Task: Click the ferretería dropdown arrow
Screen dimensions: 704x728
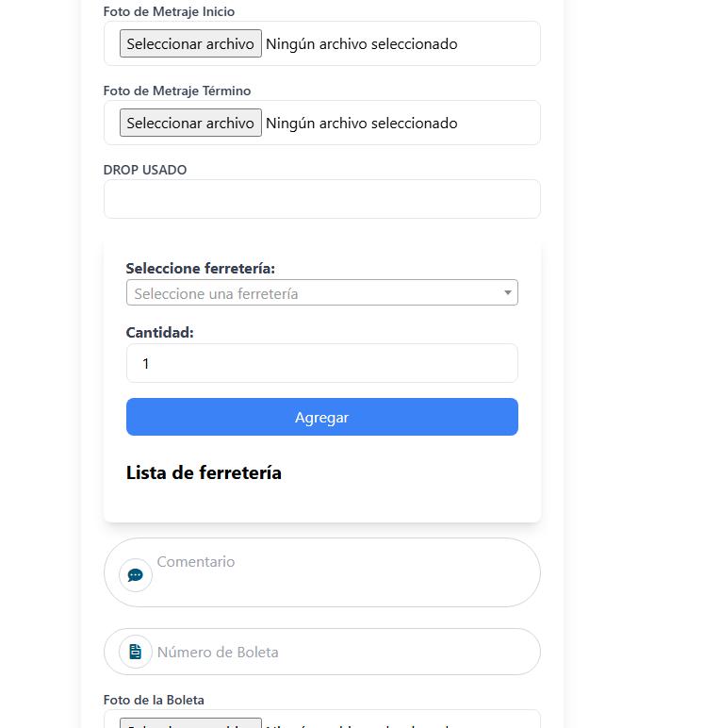Action: (x=508, y=293)
